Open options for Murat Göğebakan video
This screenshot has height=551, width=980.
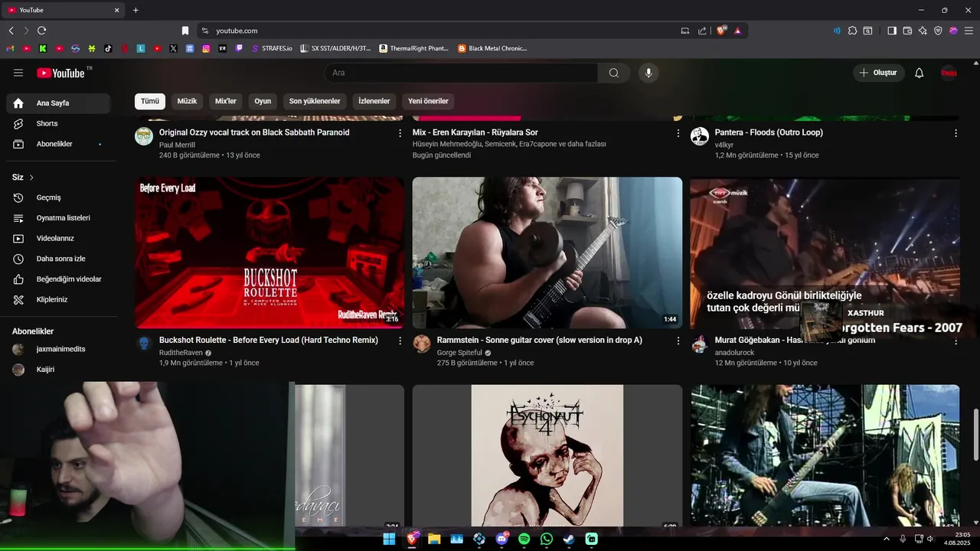(955, 341)
